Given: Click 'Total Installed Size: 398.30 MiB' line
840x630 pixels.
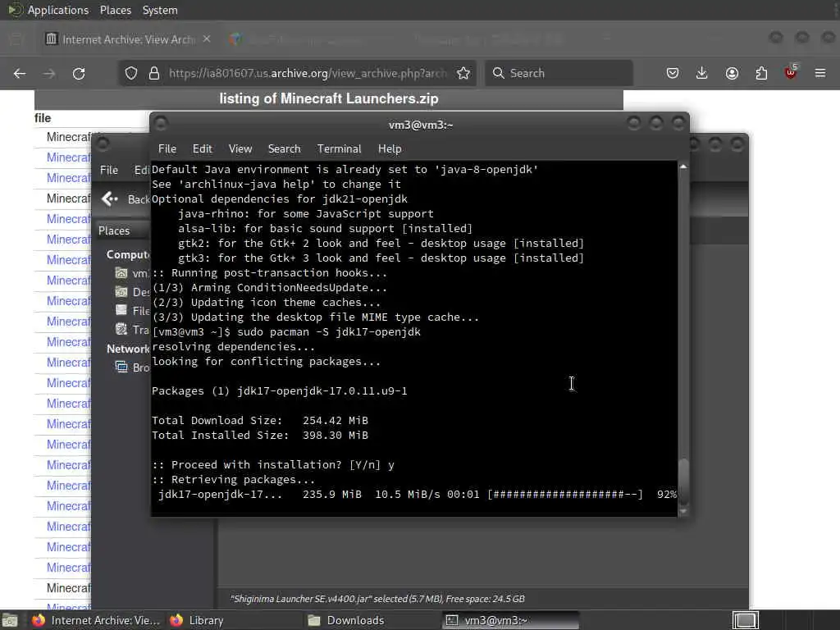Looking at the screenshot, I should point(260,435).
